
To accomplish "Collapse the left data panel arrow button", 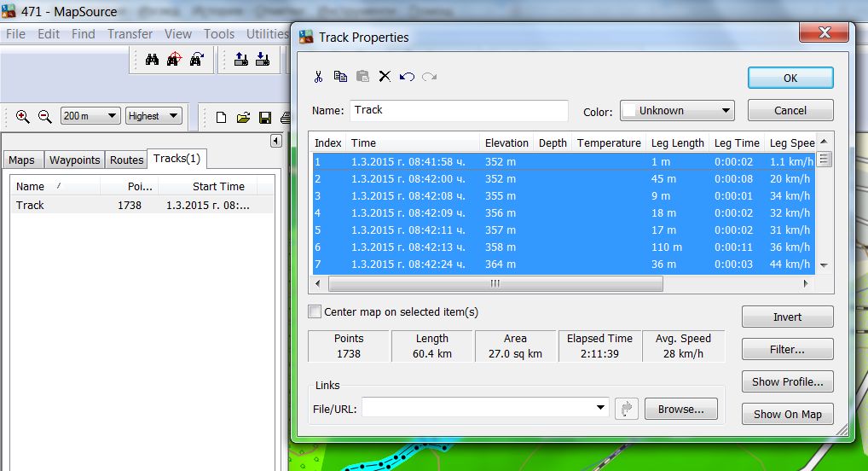I will click(x=275, y=142).
